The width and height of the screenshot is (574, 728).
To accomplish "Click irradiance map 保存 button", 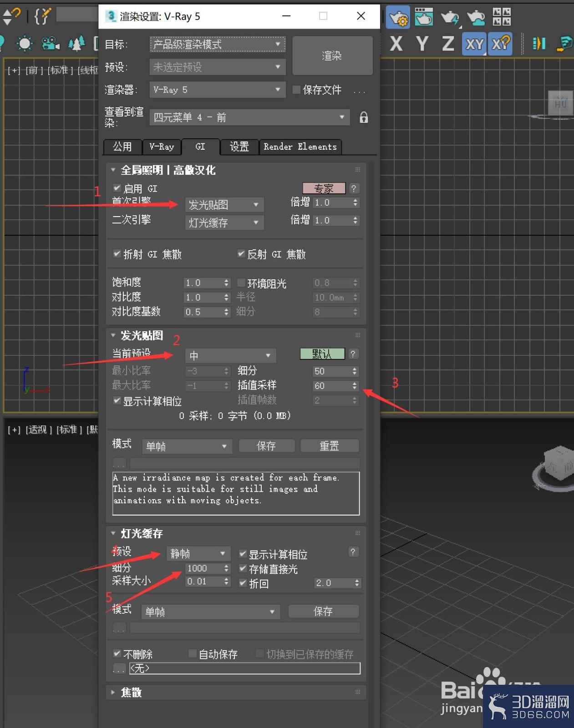I will point(266,446).
